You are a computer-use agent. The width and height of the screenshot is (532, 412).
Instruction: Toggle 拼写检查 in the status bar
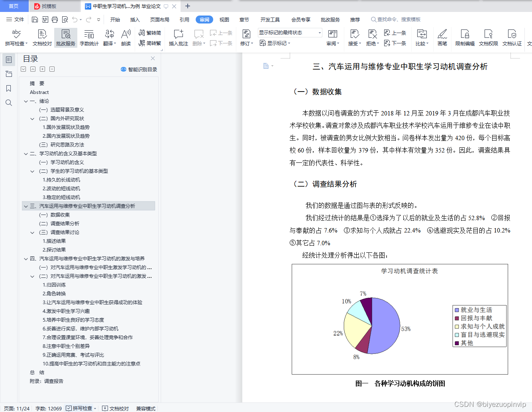[81, 408]
